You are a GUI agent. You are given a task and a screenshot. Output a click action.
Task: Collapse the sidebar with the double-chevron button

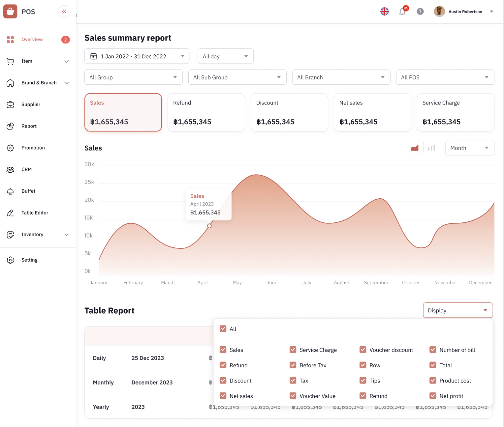[64, 12]
